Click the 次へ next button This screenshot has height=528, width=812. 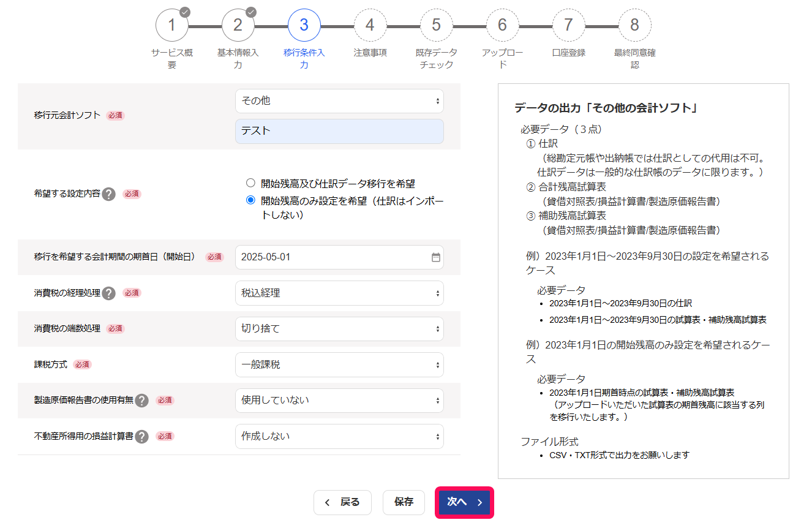click(x=464, y=503)
